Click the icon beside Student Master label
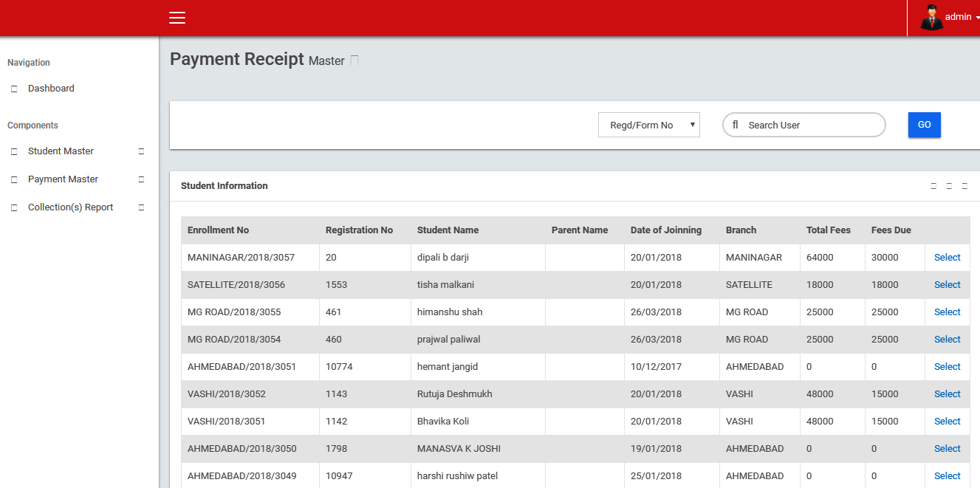The width and height of the screenshot is (980, 488). tap(14, 151)
